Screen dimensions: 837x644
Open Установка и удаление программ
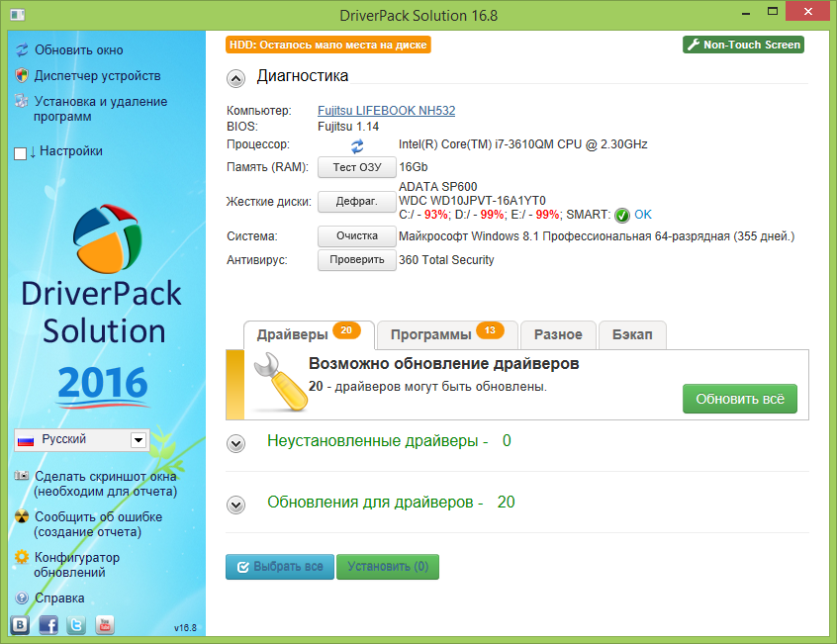(100, 109)
